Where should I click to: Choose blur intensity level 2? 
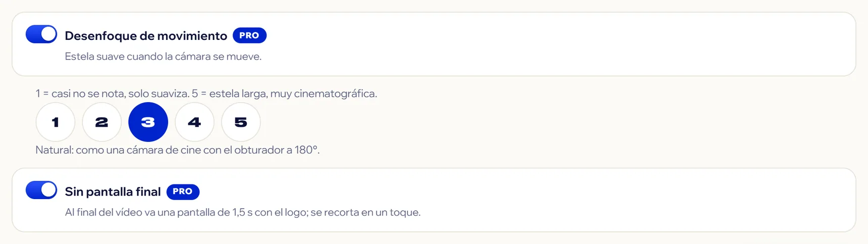102,122
